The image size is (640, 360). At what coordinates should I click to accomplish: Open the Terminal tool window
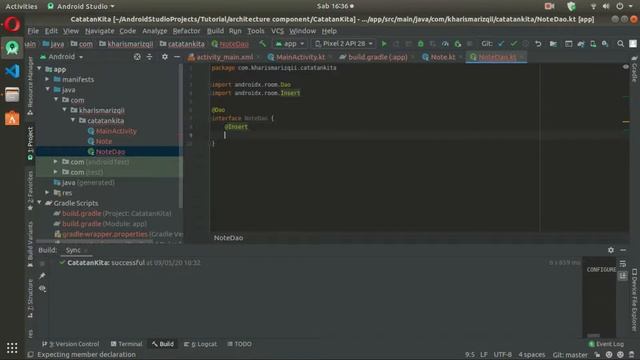127,344
